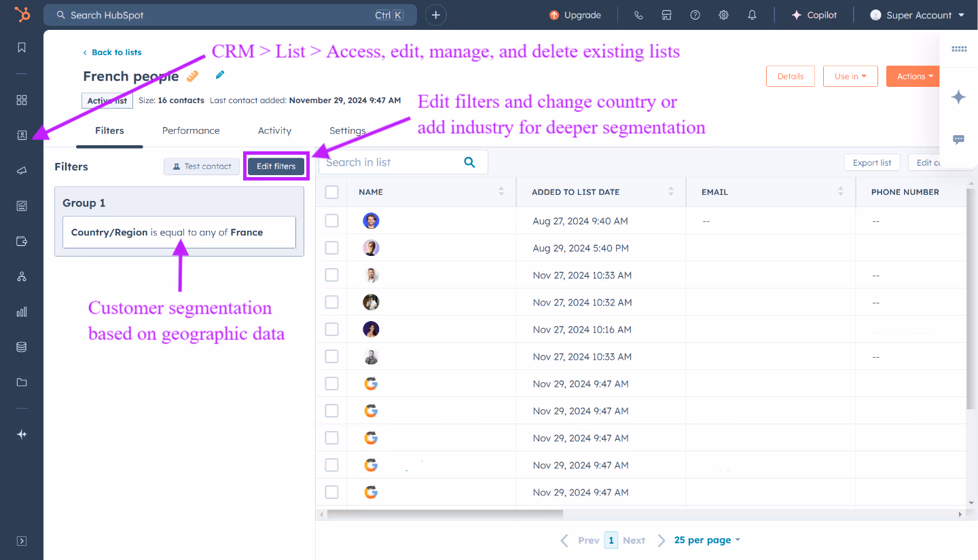Open the notifications bell
This screenshot has height=560, width=978.
tap(752, 14)
